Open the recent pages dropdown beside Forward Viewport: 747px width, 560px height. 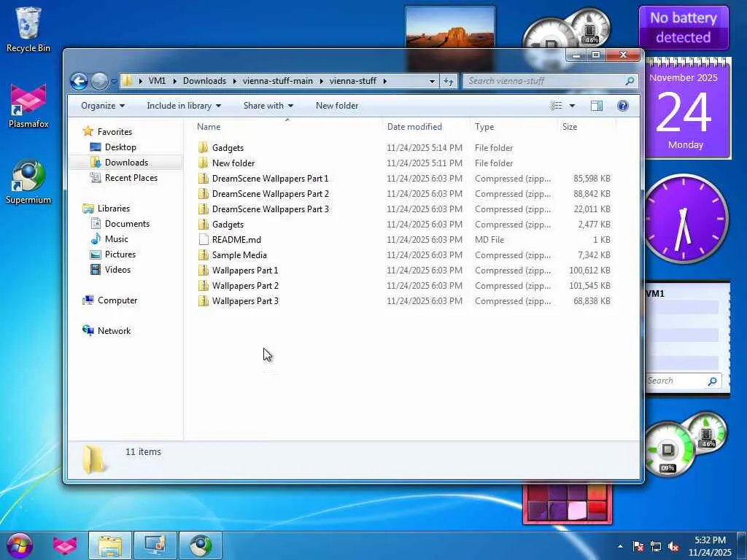[114, 82]
